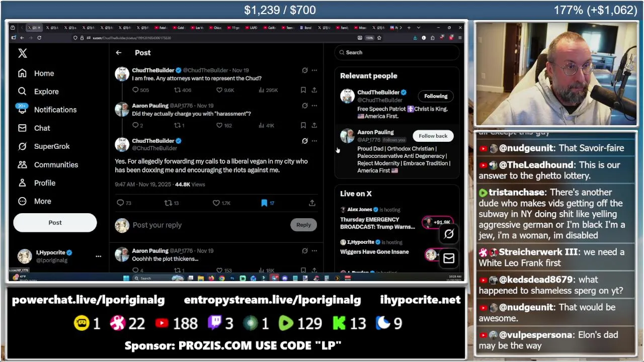
Task: Share the "I am free" post
Action: tap(314, 90)
